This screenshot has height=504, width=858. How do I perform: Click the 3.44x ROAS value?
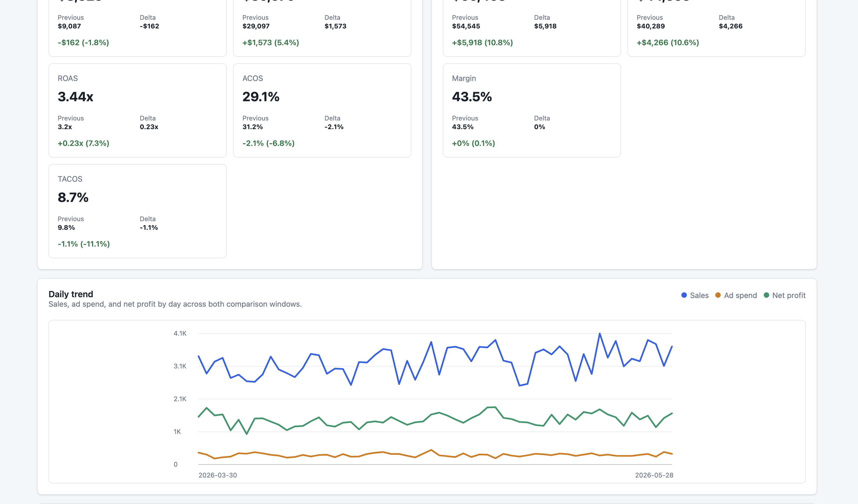click(x=76, y=97)
